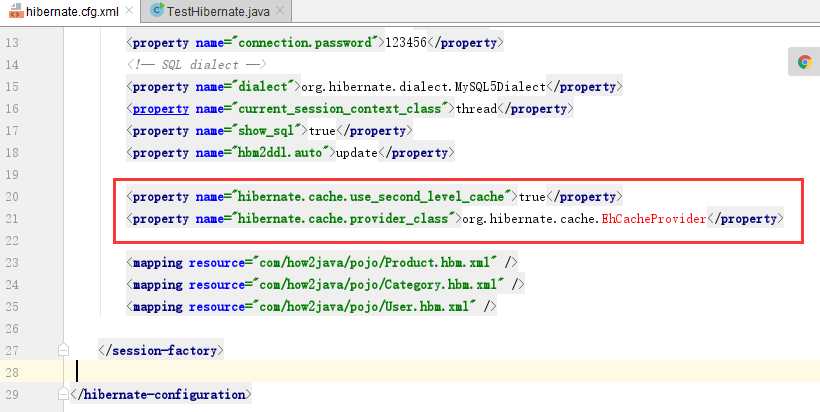Screen dimensions: 820x412
Task: Click hibernate.cache.provider_class attribute
Action: pos(343,219)
